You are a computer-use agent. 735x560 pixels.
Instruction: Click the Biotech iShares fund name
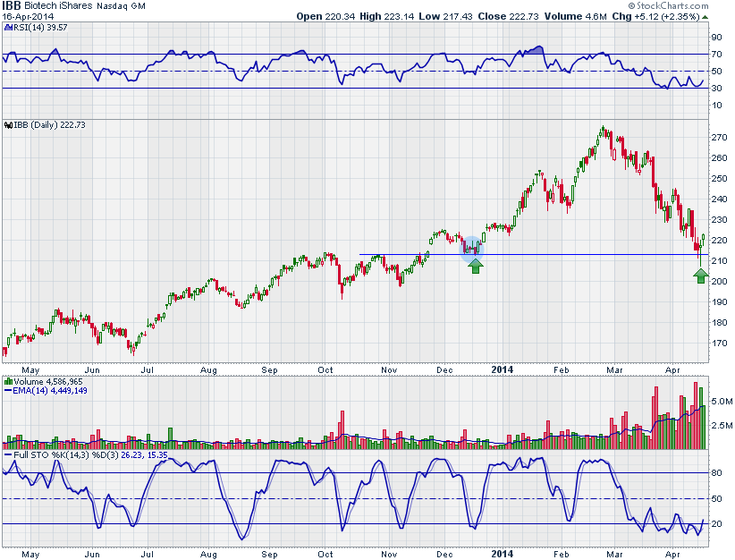[58, 6]
